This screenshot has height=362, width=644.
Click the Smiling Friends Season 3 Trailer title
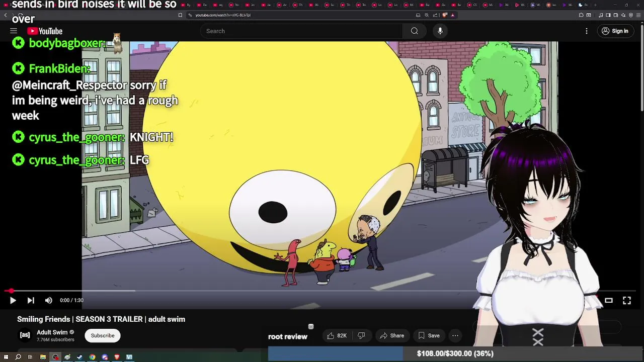coord(101,319)
